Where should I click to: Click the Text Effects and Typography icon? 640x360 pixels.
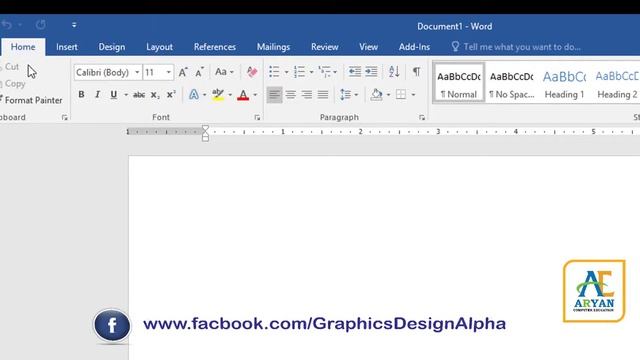194,95
